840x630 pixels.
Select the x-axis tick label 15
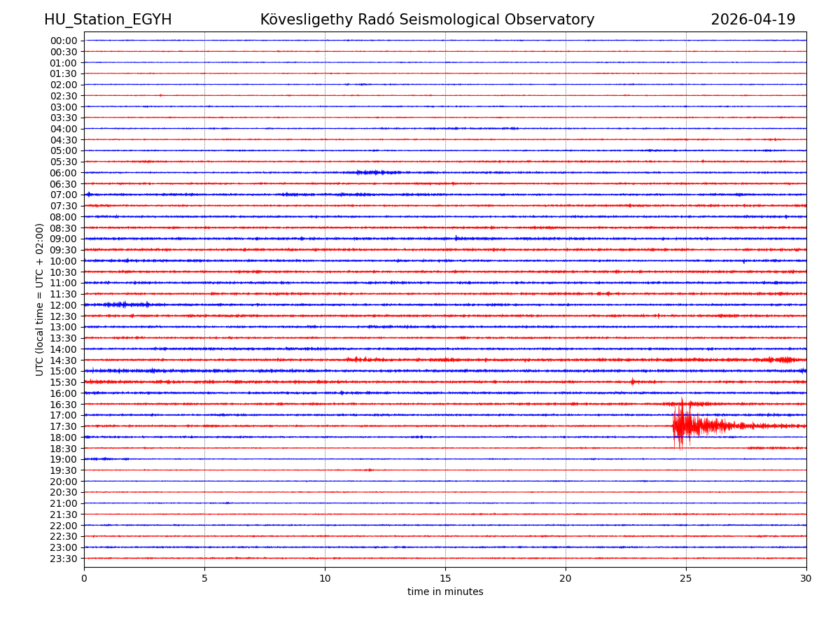coord(445,579)
